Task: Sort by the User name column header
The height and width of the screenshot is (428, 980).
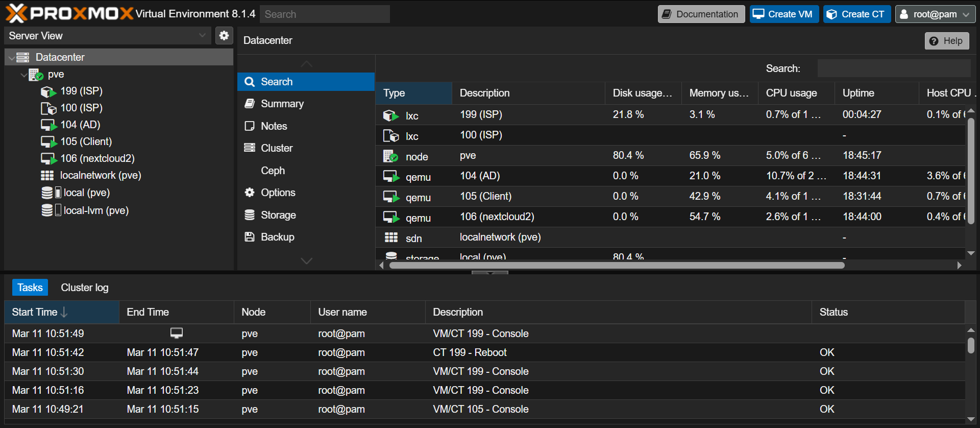Action: click(x=368, y=312)
